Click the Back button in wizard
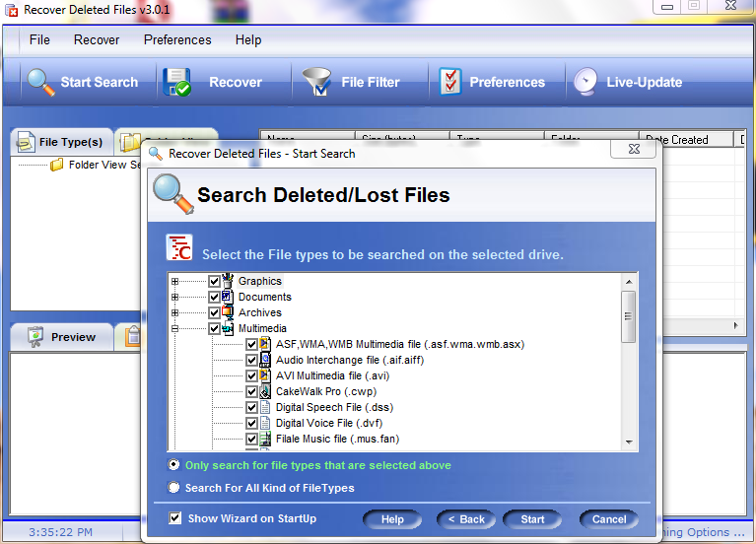 466,519
